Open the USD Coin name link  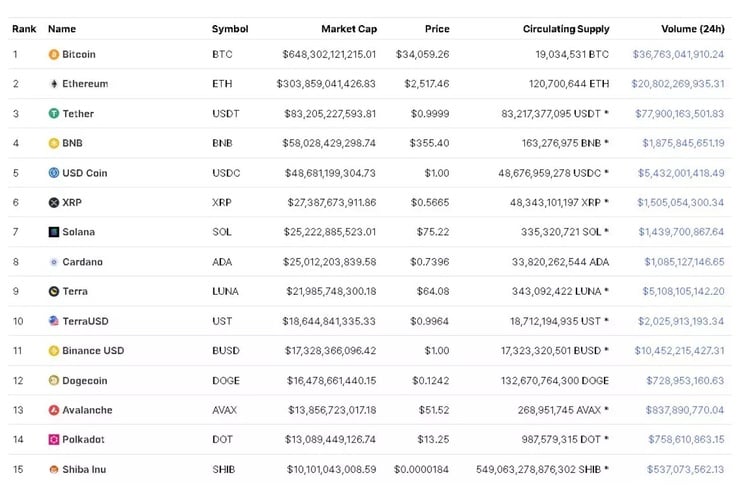(x=85, y=173)
